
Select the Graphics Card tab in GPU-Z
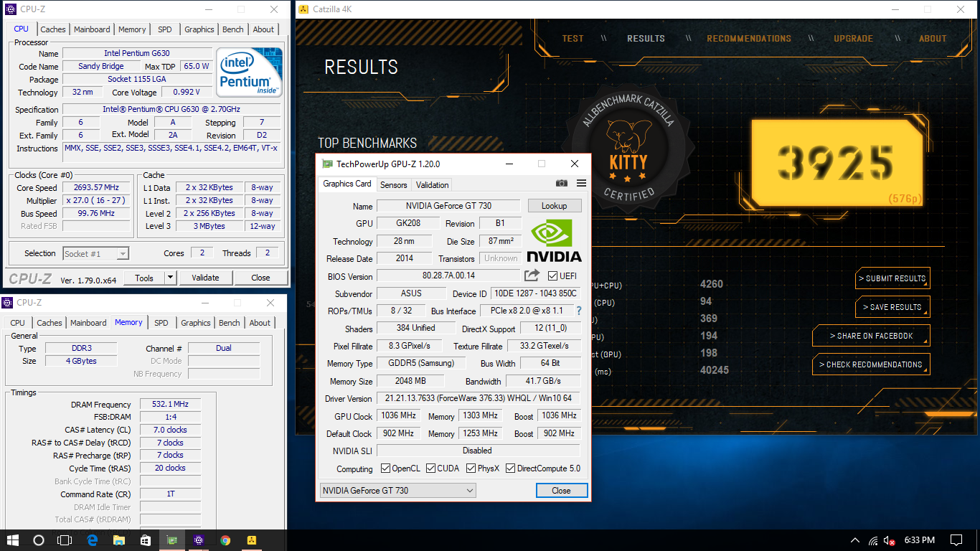click(x=347, y=184)
